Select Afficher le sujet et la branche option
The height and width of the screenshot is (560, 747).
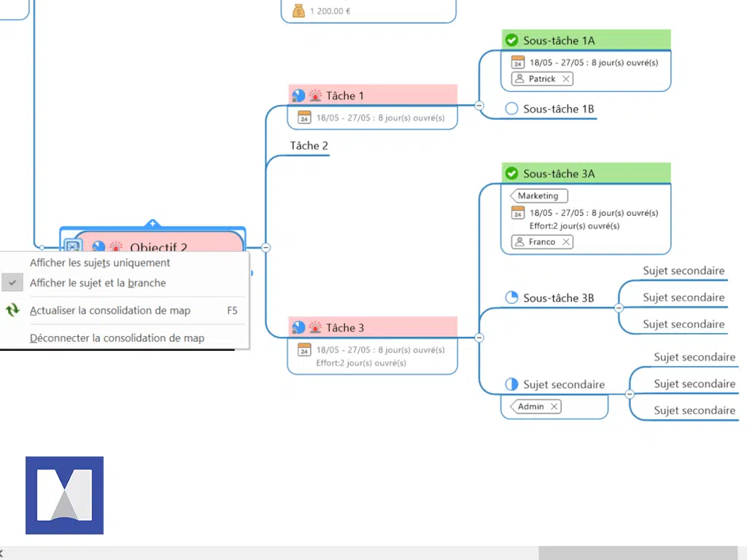tap(98, 283)
